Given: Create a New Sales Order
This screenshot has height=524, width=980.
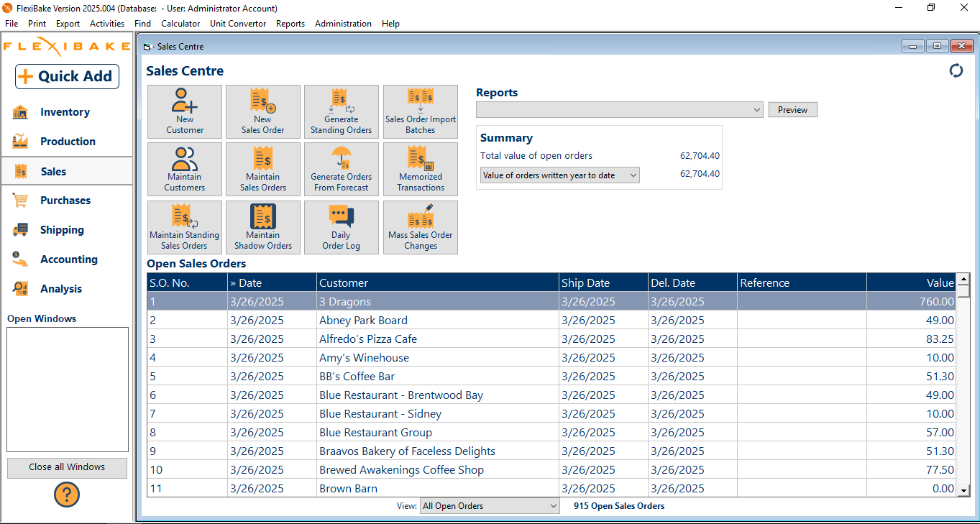Looking at the screenshot, I should (263, 111).
